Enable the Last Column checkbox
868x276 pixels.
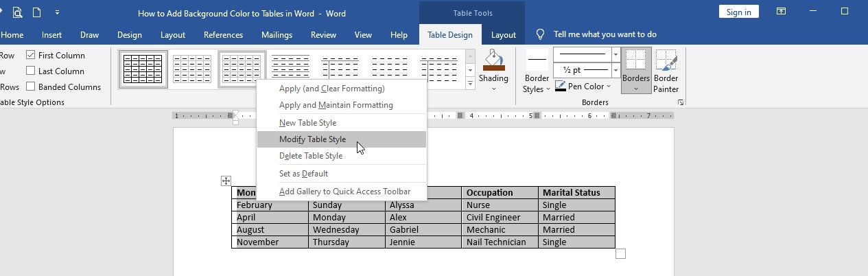pyautogui.click(x=31, y=71)
